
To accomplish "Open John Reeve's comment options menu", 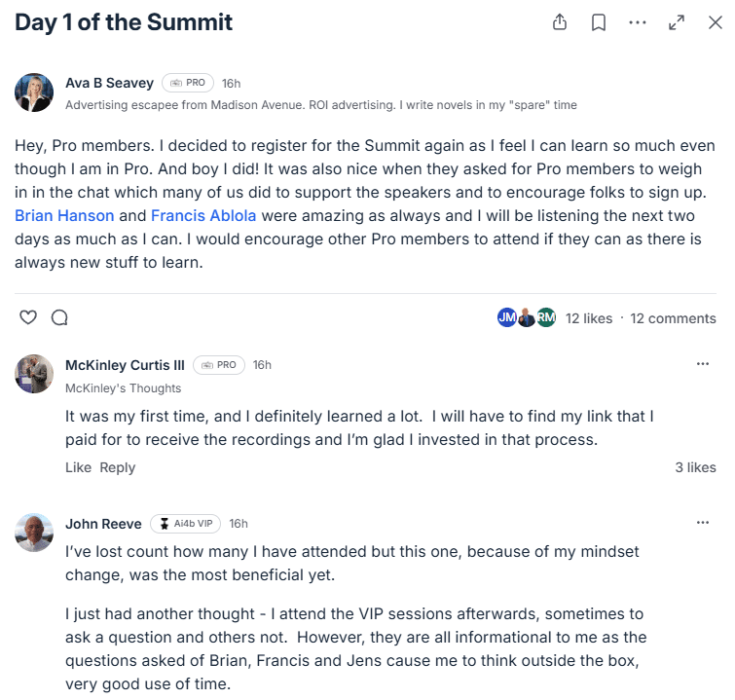I will click(x=703, y=523).
